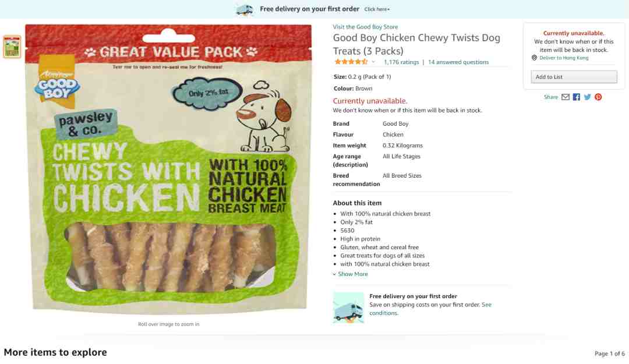Click Deliver to Hong Kong link
This screenshot has height=364, width=629.
(564, 58)
